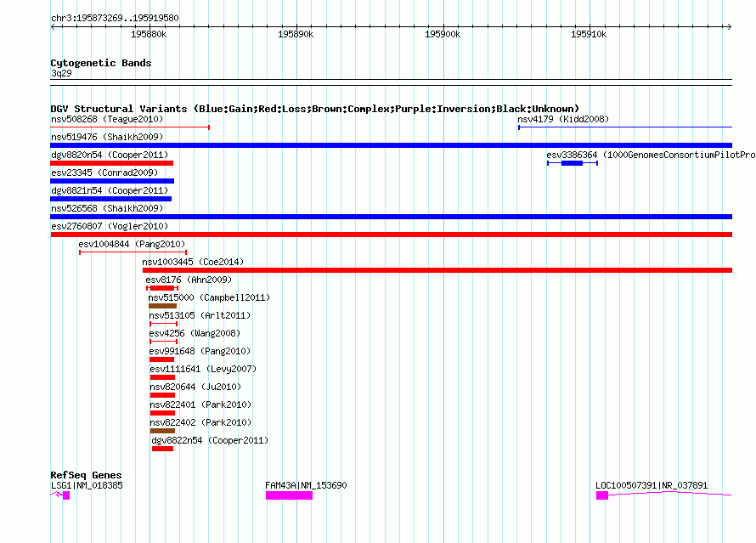Click the 195910k ruler tick label
This screenshot has width=756, height=543.
[589, 34]
